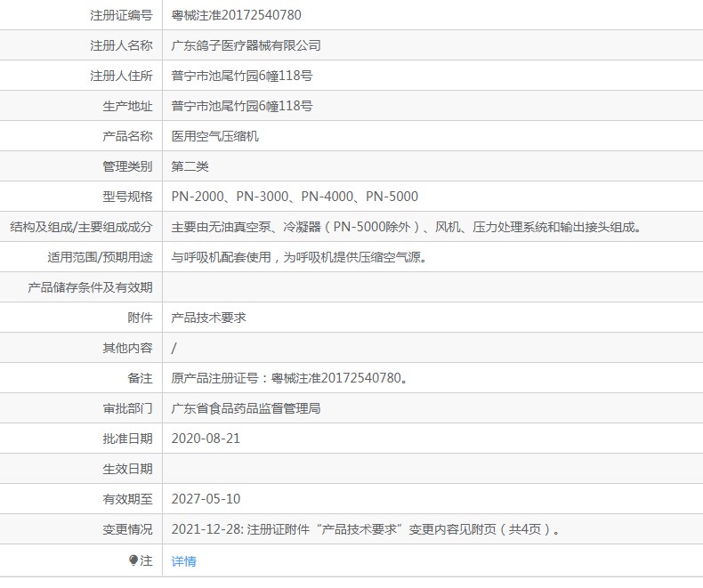Select intended use text 与呼吸机配套使用

pyautogui.click(x=299, y=257)
